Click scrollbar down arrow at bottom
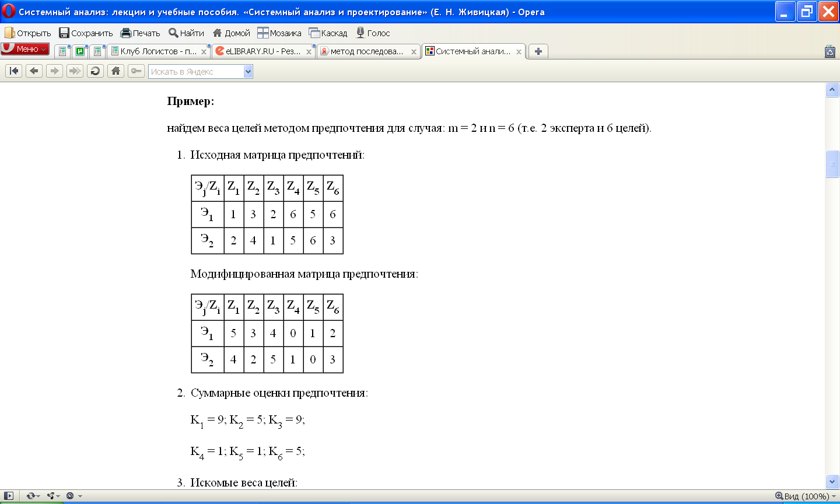Screen dimensions: 840x504 [832, 482]
